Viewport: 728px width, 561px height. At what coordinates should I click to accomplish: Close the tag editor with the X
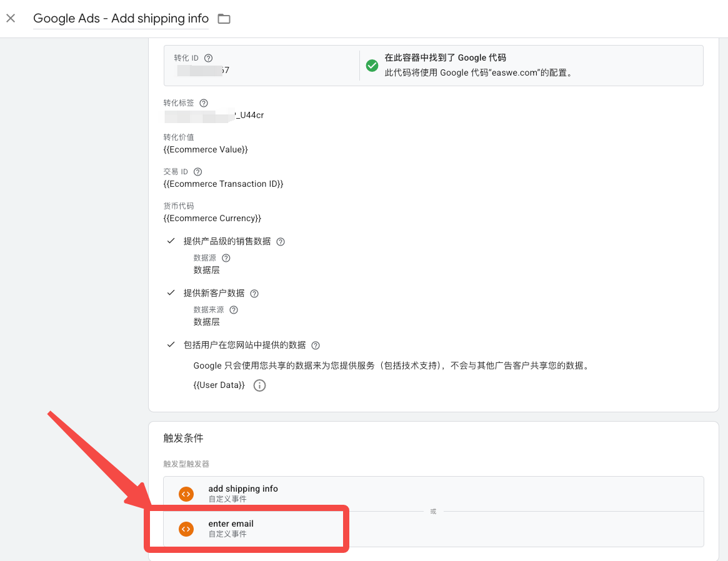pos(11,18)
